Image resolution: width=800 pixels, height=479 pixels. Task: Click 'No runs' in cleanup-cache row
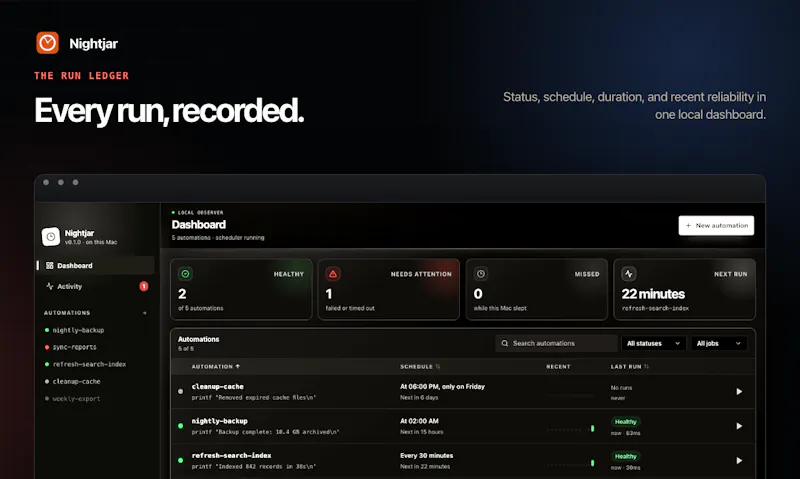click(x=621, y=388)
